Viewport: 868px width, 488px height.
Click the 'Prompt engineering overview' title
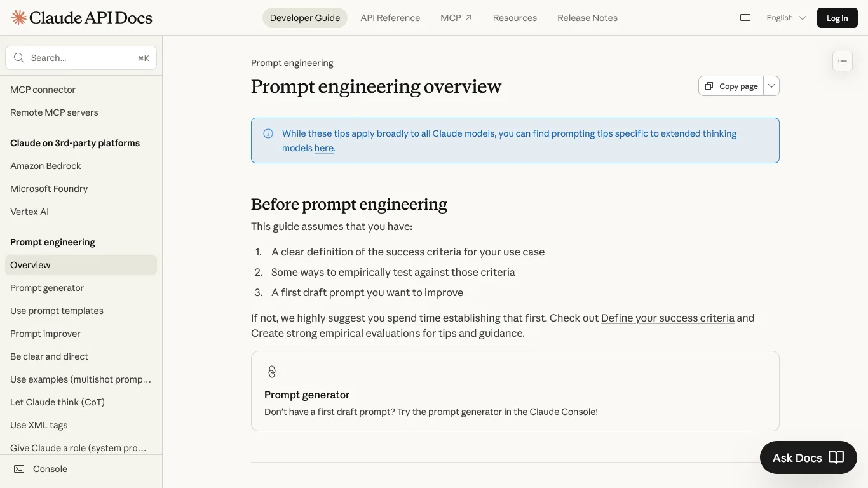[376, 86]
